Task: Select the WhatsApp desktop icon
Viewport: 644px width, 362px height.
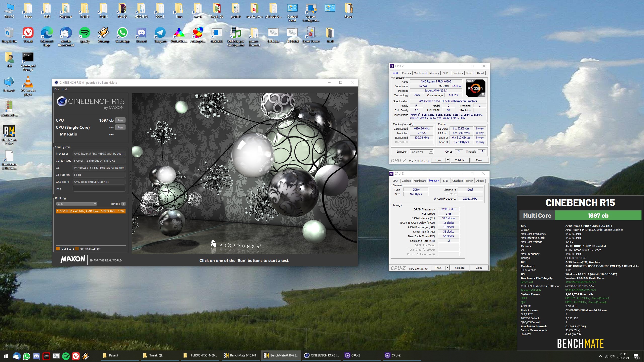Action: click(x=122, y=35)
